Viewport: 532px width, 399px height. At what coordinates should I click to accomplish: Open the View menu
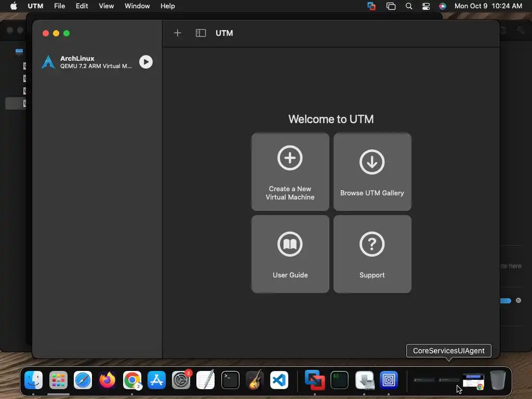point(106,6)
